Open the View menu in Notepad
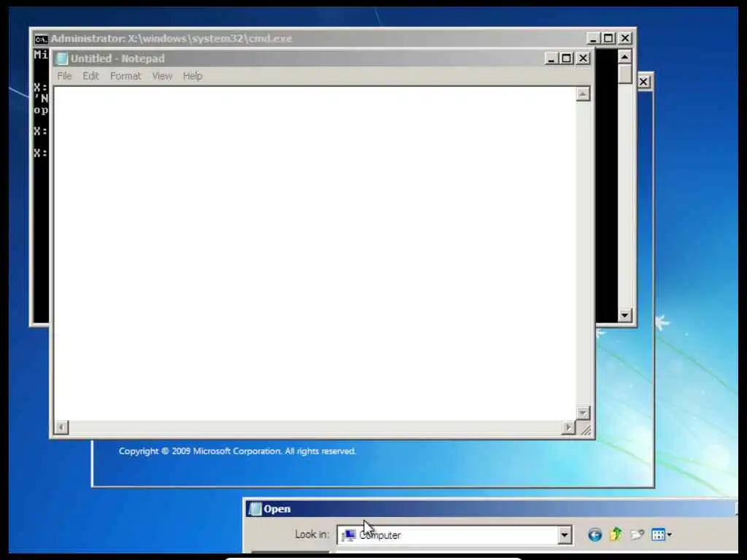This screenshot has height=560, width=747. click(162, 76)
